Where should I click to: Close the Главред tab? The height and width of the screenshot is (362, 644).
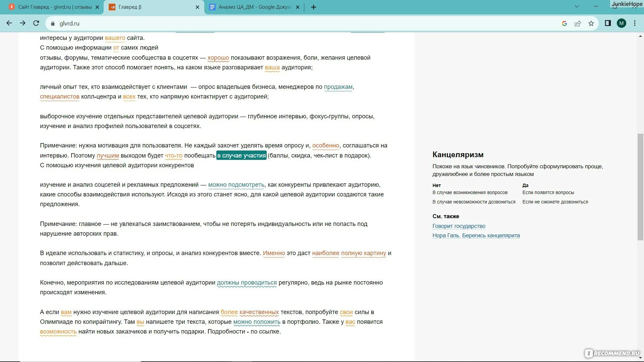pyautogui.click(x=197, y=7)
